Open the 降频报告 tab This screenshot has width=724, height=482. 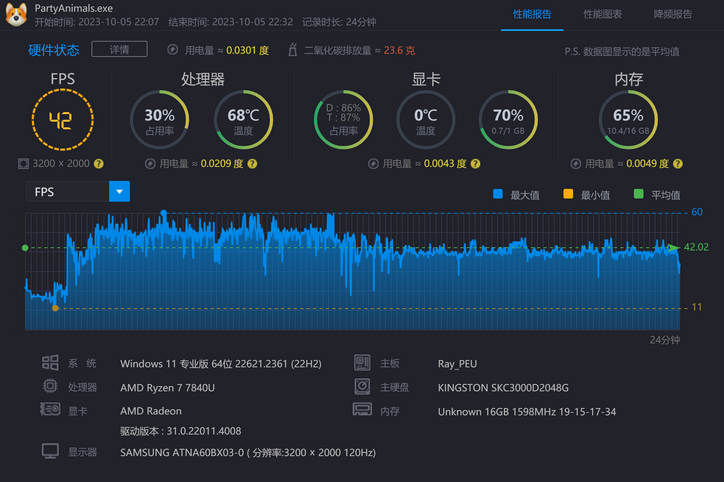[672, 14]
